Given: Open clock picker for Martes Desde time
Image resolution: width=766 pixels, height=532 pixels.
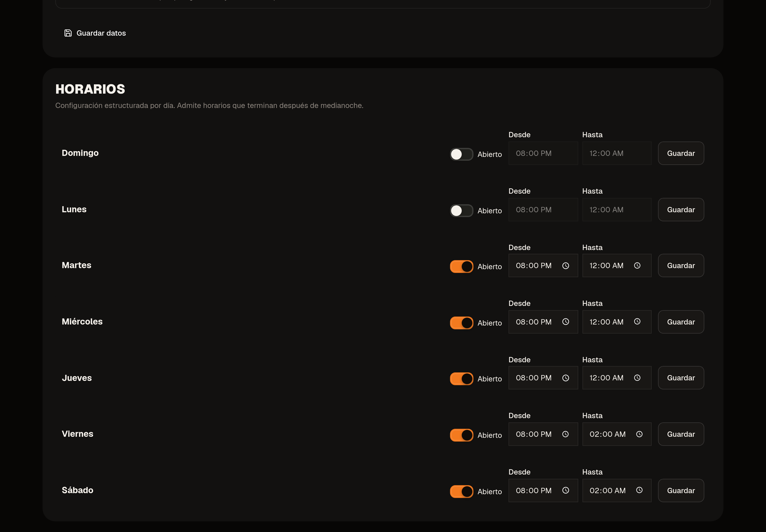Looking at the screenshot, I should pos(566,266).
